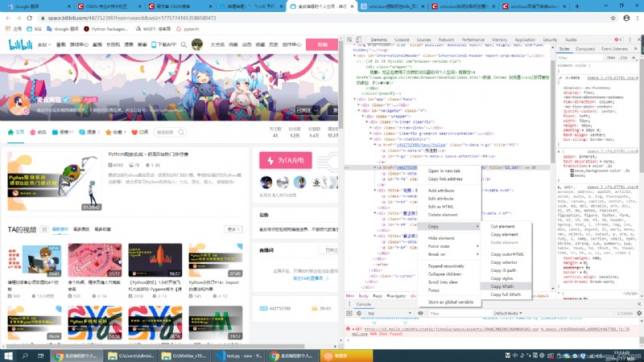Select Delete element in context menu
Screen dimensions: 644x362
point(442,215)
